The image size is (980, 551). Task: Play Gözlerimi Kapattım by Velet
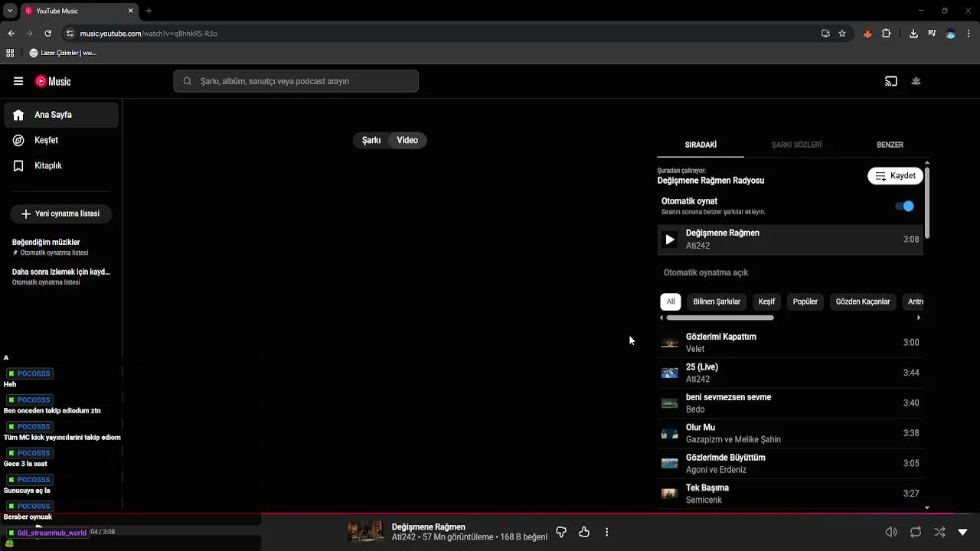point(790,343)
